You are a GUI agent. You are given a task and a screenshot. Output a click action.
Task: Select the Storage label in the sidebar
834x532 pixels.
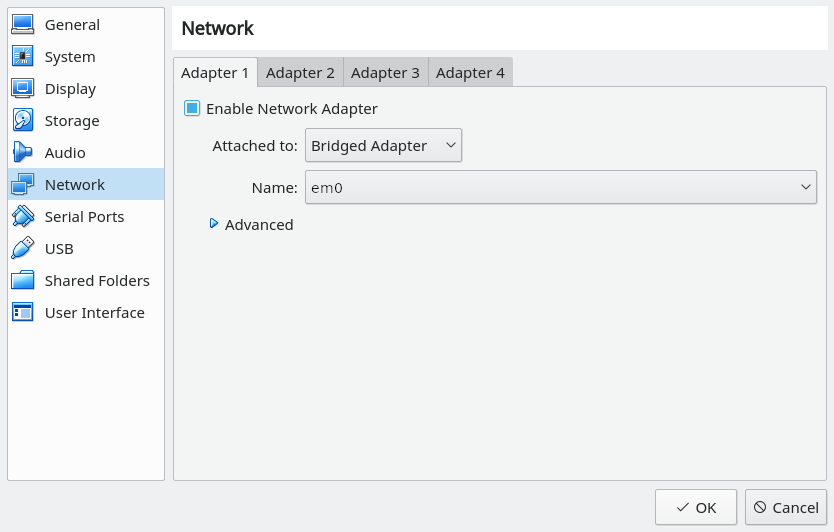pyautogui.click(x=72, y=121)
